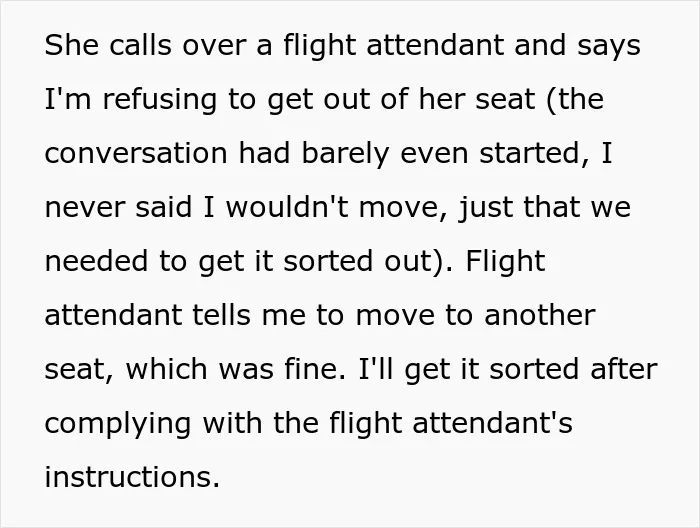700x528 pixels.
Task: Click the word "another"
Action: [540, 315]
